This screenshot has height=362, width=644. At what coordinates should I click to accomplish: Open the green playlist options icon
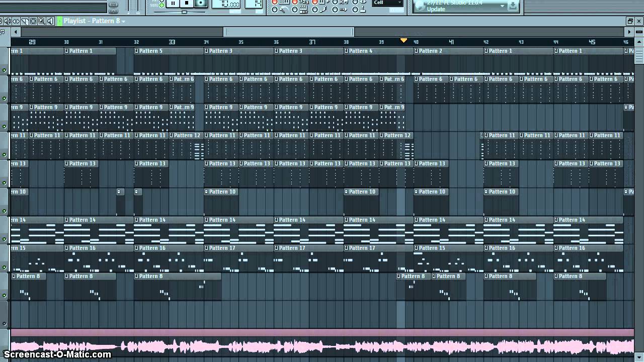[59, 21]
